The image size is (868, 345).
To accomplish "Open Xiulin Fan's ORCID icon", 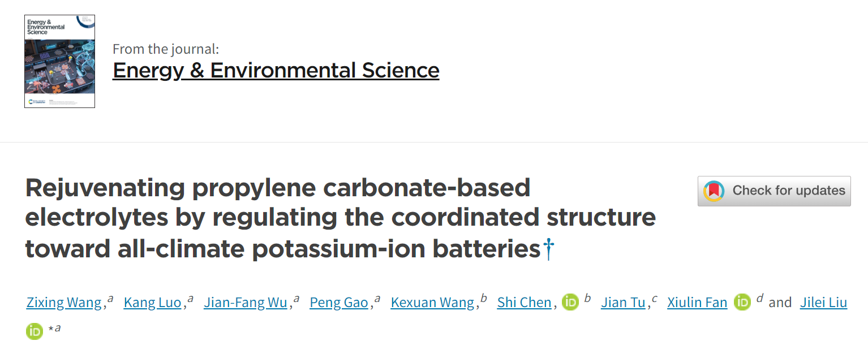I will click(742, 303).
